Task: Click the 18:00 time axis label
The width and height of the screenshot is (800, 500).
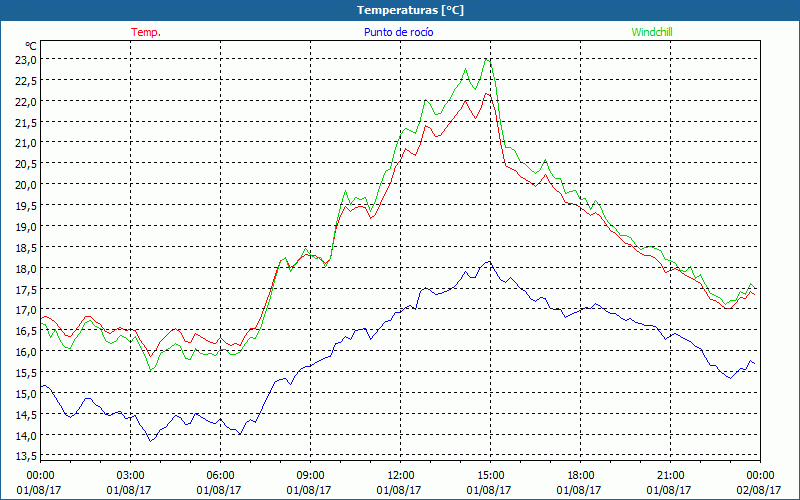Action: 581,475
